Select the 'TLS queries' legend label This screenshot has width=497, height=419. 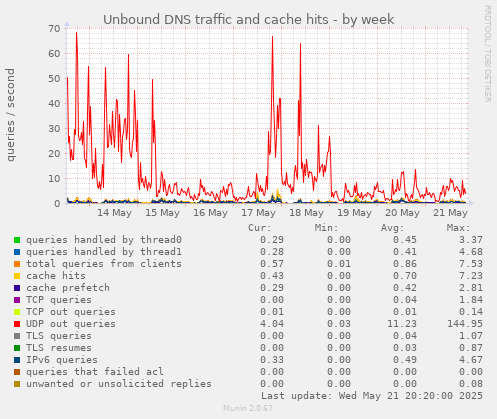point(59,336)
